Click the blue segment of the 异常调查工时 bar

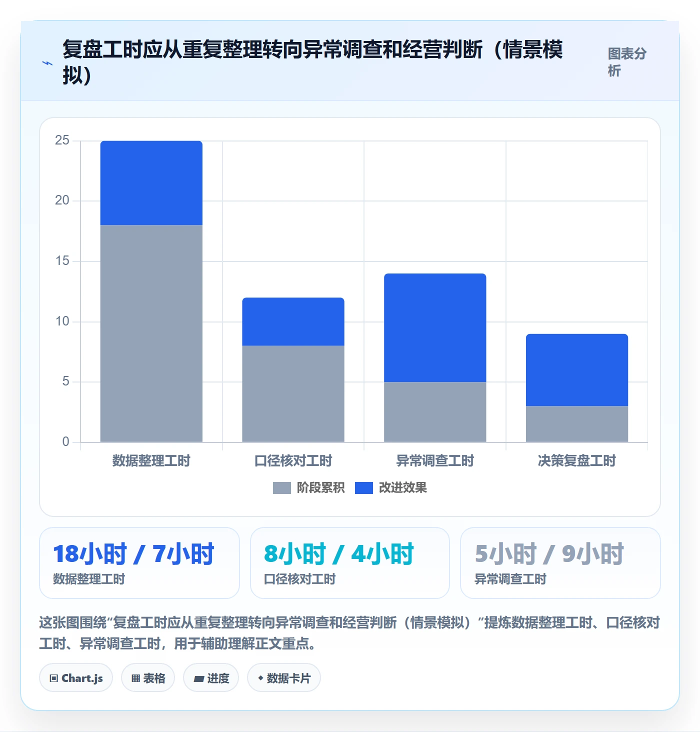point(435,327)
